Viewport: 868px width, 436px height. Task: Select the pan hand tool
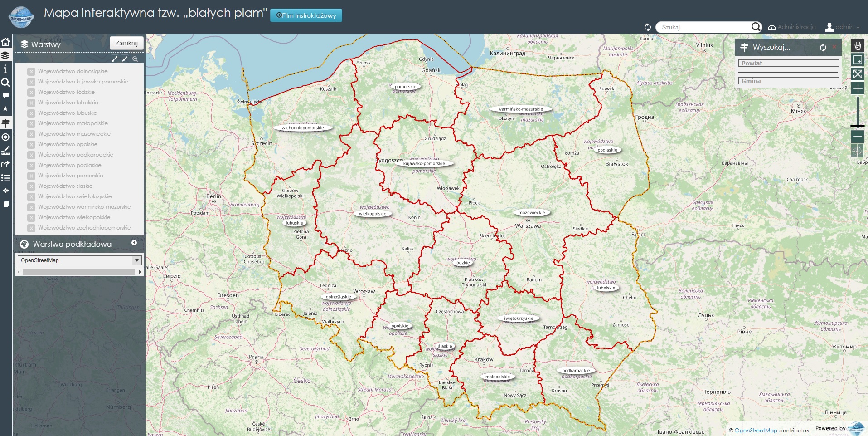pos(858,45)
